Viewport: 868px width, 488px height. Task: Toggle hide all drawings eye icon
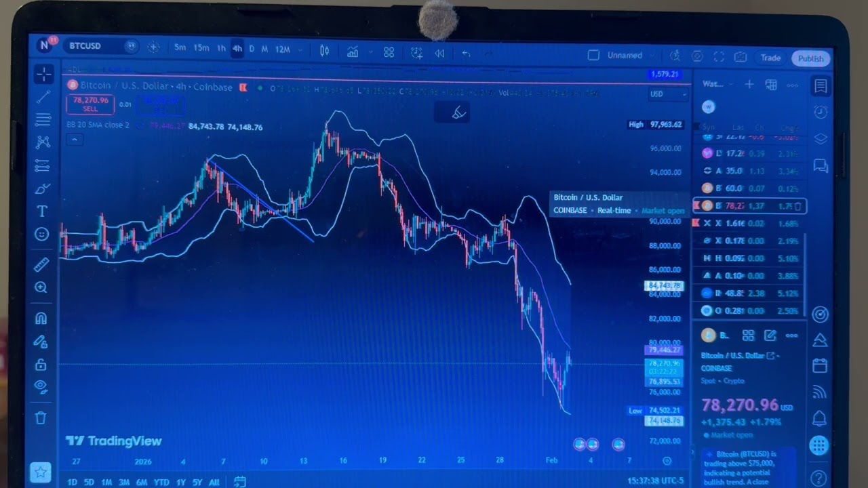[x=41, y=387]
